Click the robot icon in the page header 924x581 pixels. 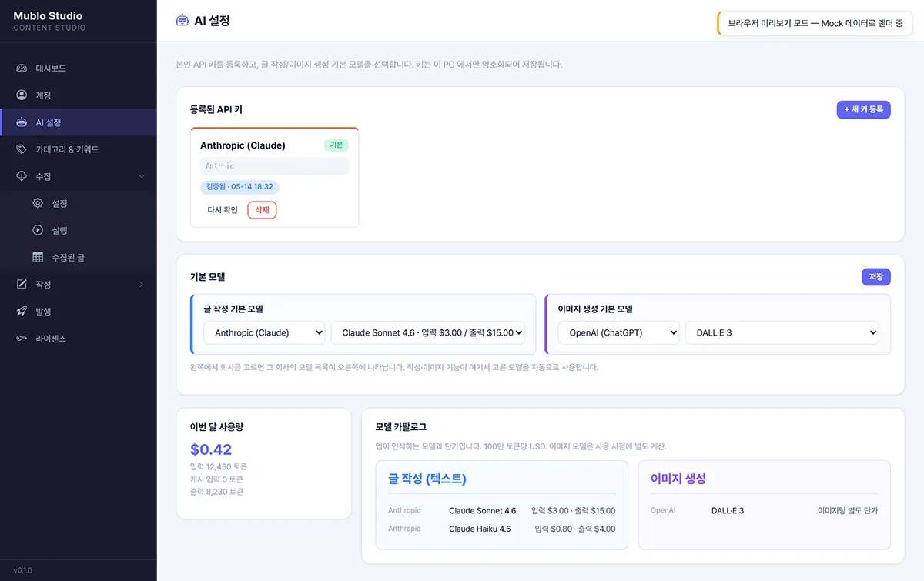coord(182,21)
